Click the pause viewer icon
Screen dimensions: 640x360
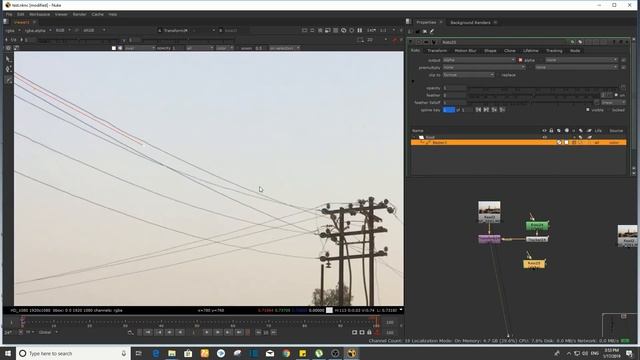(360, 31)
